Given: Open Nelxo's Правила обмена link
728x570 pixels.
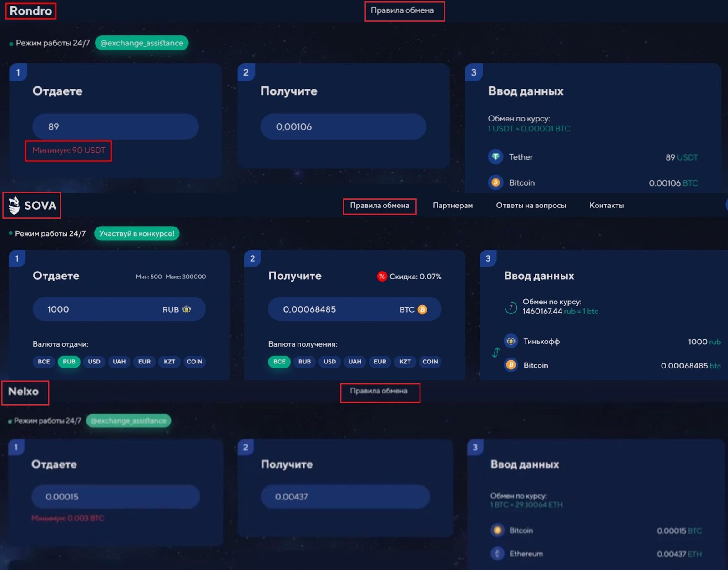Looking at the screenshot, I should (379, 391).
